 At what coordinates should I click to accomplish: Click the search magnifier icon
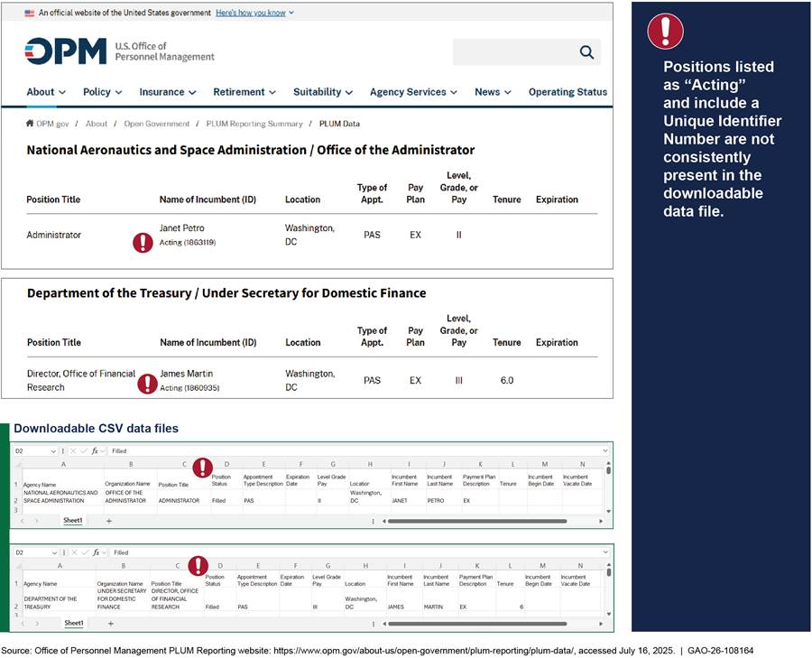586,52
